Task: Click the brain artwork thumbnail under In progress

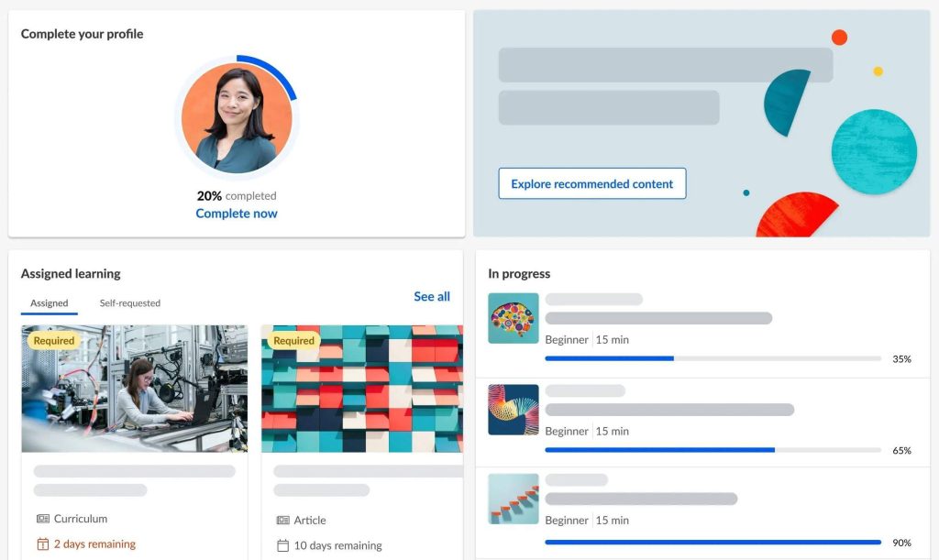Action: 513,317
